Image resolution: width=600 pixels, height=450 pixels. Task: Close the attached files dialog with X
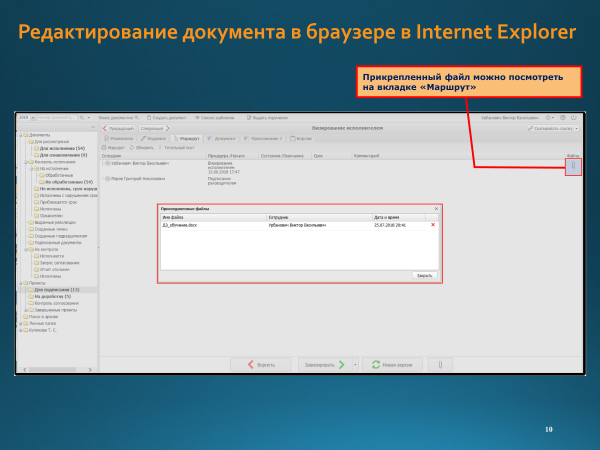(436, 208)
